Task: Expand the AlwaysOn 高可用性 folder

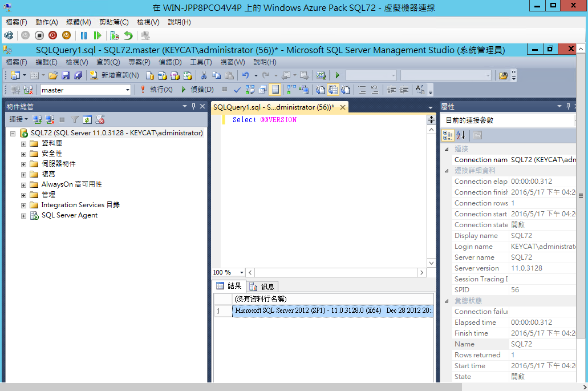Action: (23, 184)
